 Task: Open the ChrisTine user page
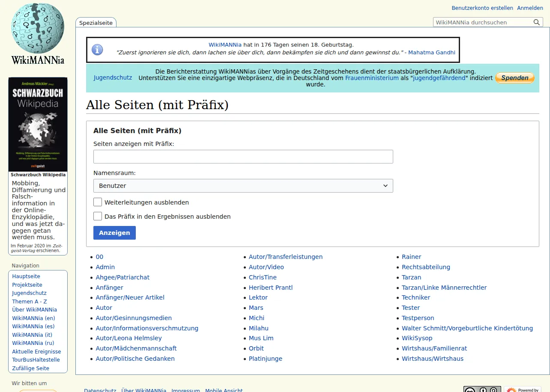pyautogui.click(x=263, y=277)
